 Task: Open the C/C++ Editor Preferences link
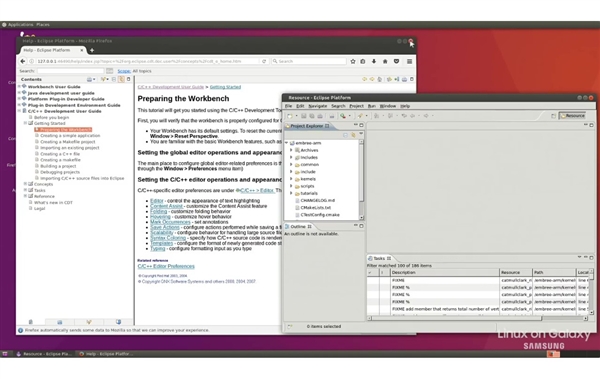(166, 266)
